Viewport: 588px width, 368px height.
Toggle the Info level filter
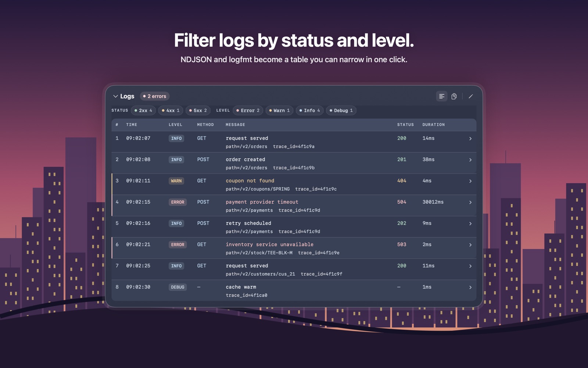click(x=309, y=110)
